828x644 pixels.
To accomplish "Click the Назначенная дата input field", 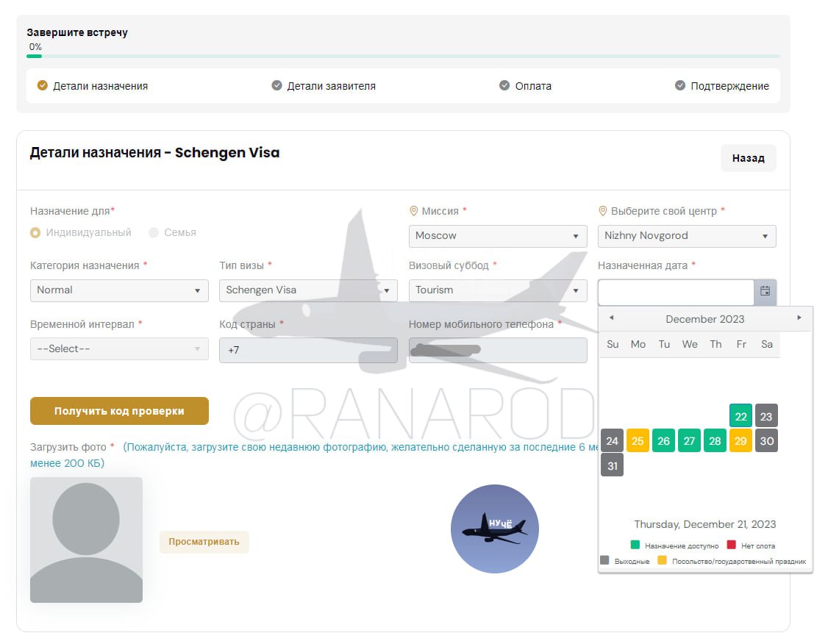I will coord(675,292).
